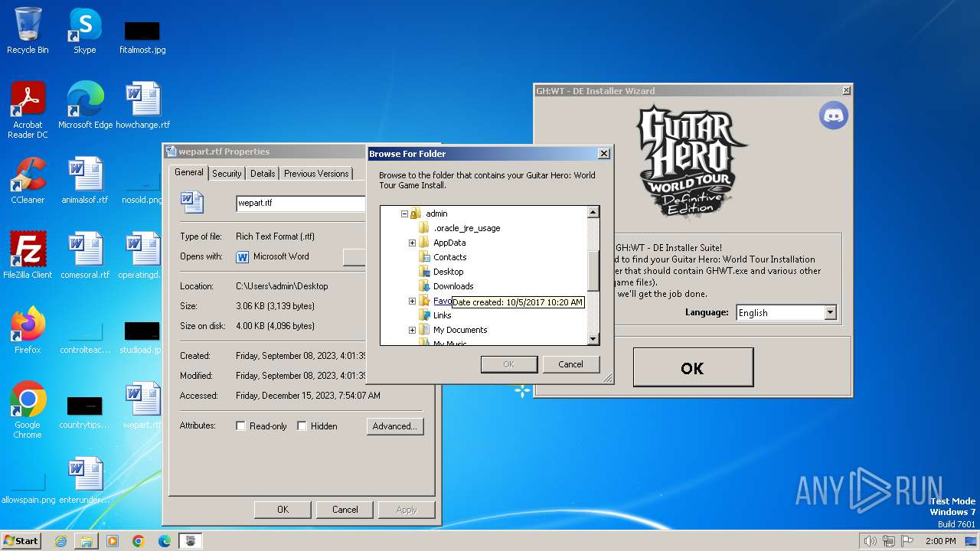Viewport: 980px width, 551px height.
Task: Select the wepart.rtf desktop file
Action: click(142, 406)
